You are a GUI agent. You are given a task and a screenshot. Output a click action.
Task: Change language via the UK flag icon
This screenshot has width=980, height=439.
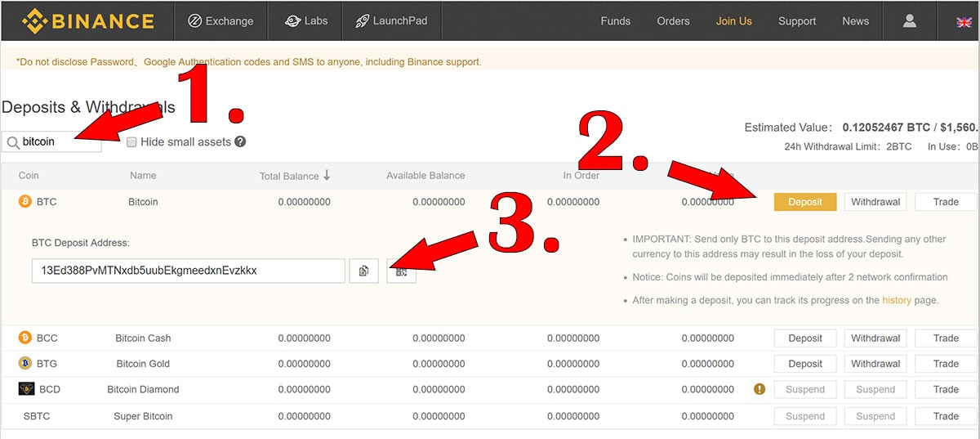coord(964,21)
